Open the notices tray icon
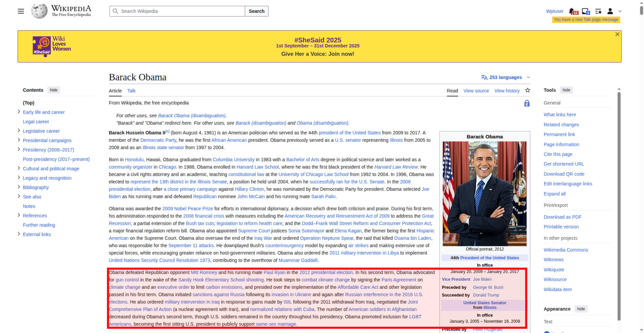 coord(585,11)
